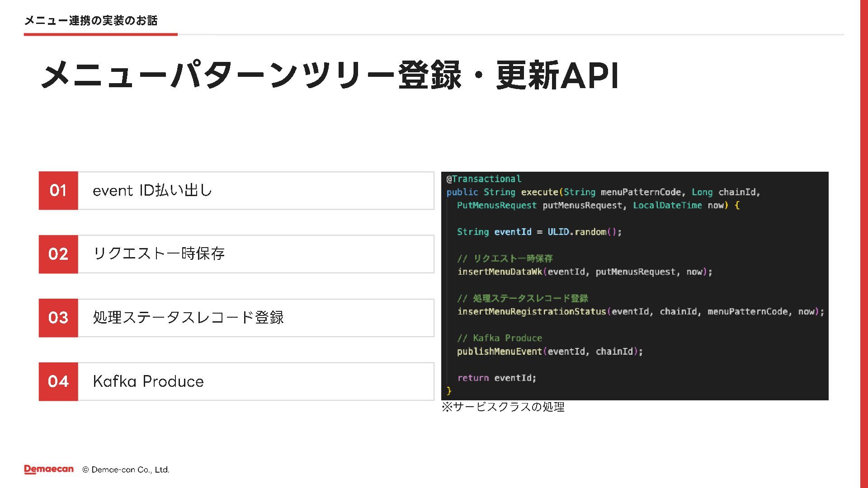Screen dimensions: 868x488
Task: Click the caption ※サービスクラスの処理
Action: (503, 407)
